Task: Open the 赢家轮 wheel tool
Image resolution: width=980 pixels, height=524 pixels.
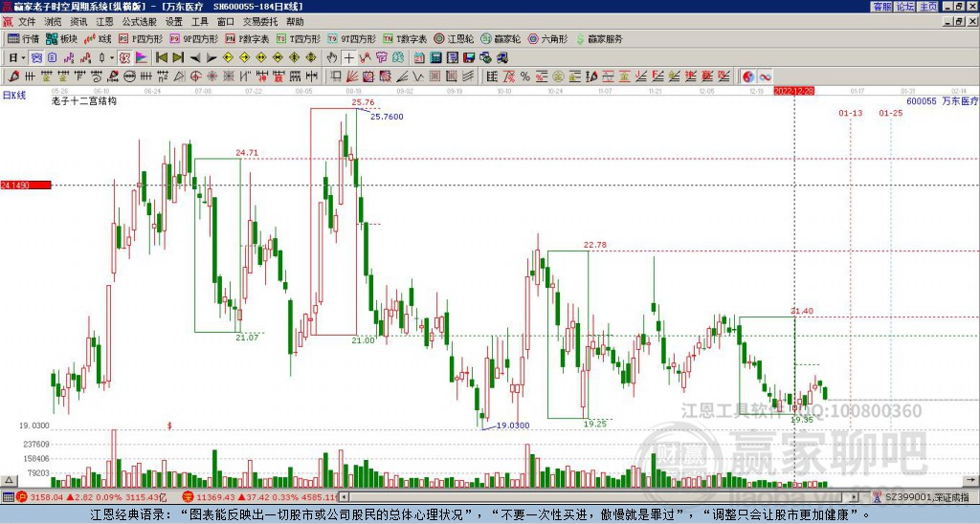Action: [501, 38]
